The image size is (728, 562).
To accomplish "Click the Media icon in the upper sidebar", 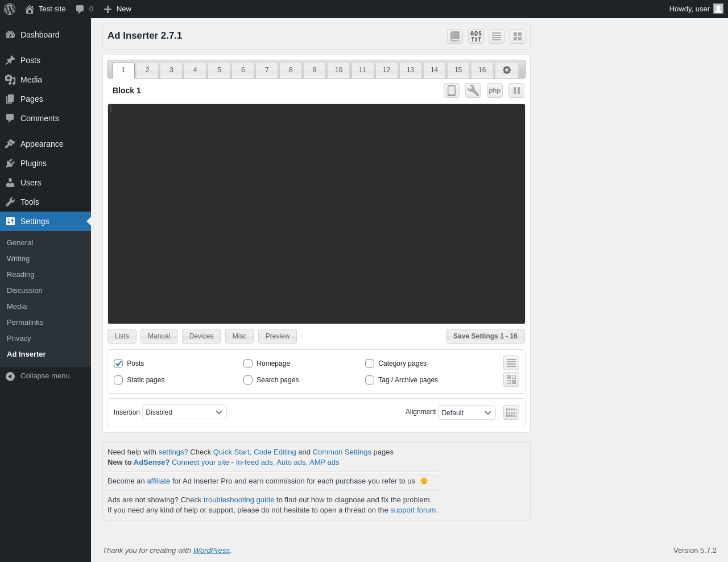I will coord(10,80).
